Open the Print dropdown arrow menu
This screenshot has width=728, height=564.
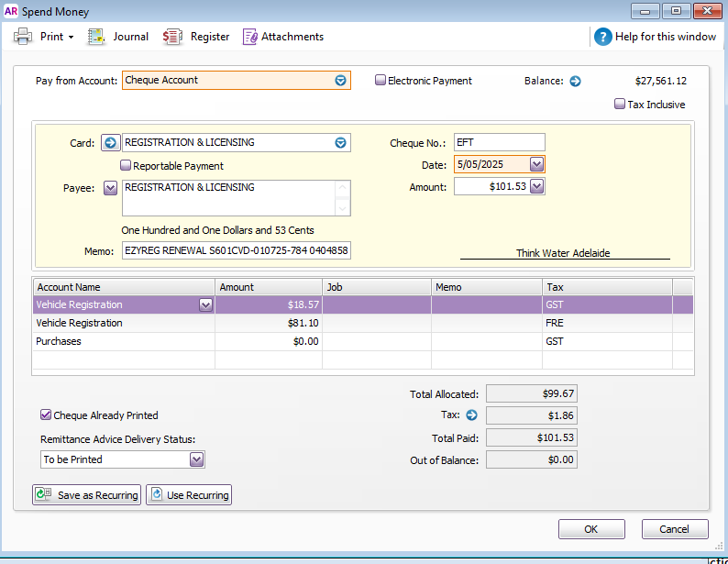[x=71, y=38]
